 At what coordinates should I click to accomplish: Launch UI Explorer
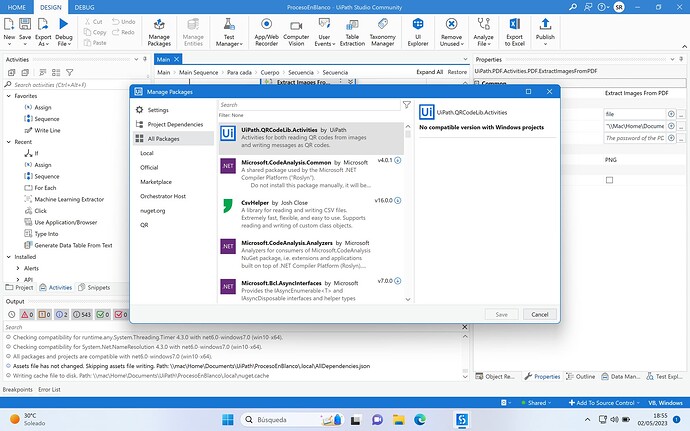tap(418, 32)
